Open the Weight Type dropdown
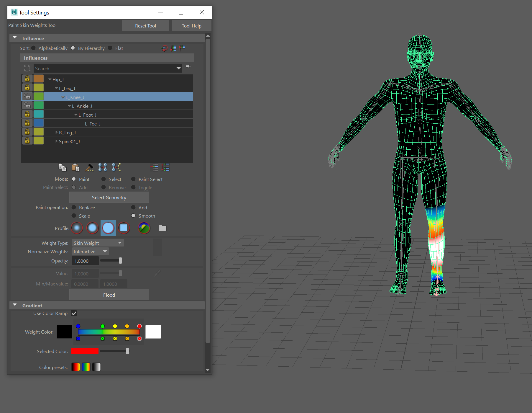This screenshot has width=532, height=413. [120, 243]
